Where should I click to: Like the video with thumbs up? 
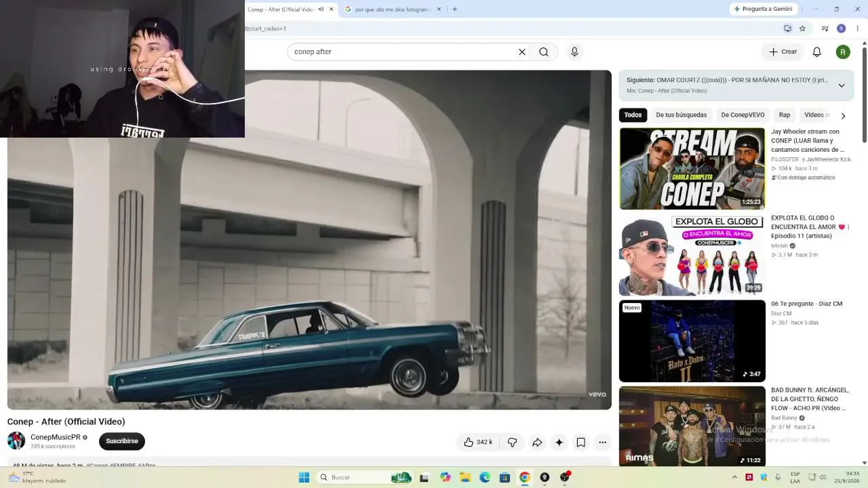[477, 443]
